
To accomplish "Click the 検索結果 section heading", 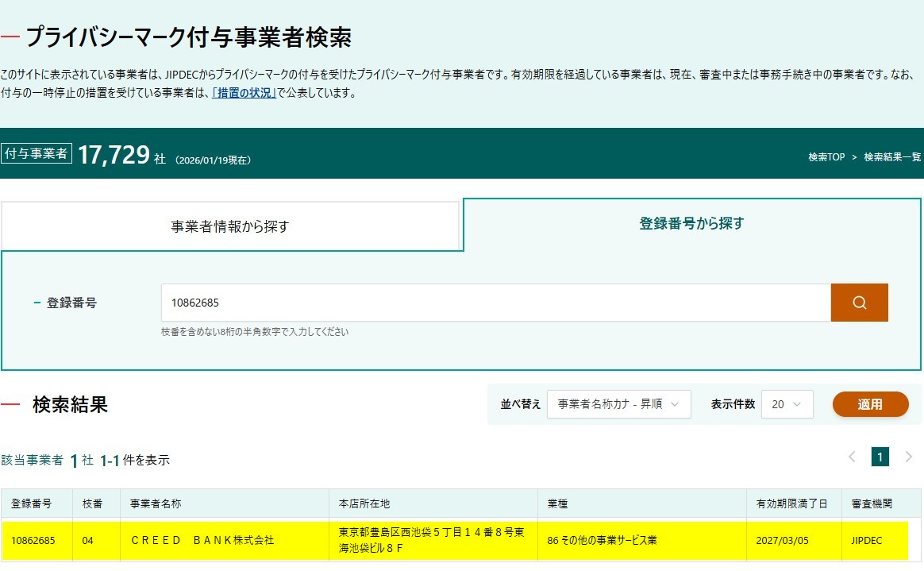I will [x=70, y=405].
